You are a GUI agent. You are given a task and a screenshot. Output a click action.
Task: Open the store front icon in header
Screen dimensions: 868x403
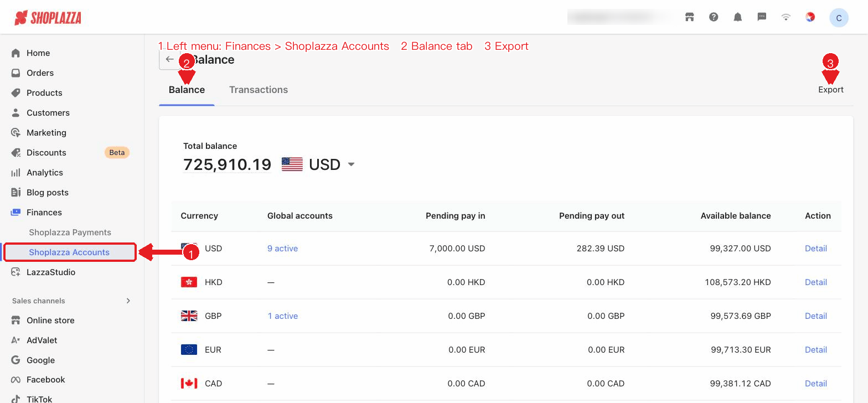(689, 17)
